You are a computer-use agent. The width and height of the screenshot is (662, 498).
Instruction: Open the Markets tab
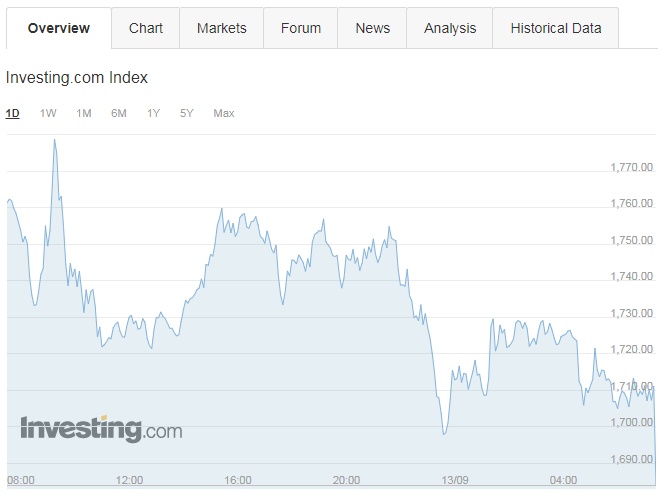click(222, 28)
